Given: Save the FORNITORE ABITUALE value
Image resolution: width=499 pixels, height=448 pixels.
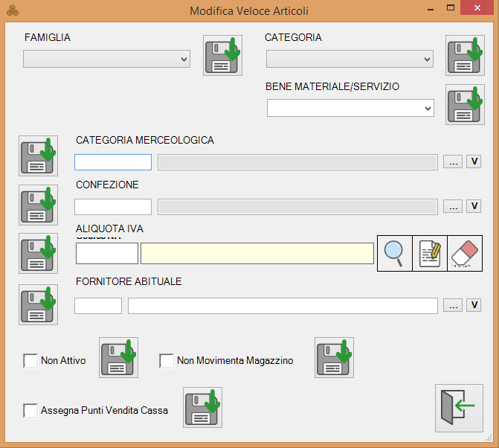Looking at the screenshot, I should (x=38, y=304).
